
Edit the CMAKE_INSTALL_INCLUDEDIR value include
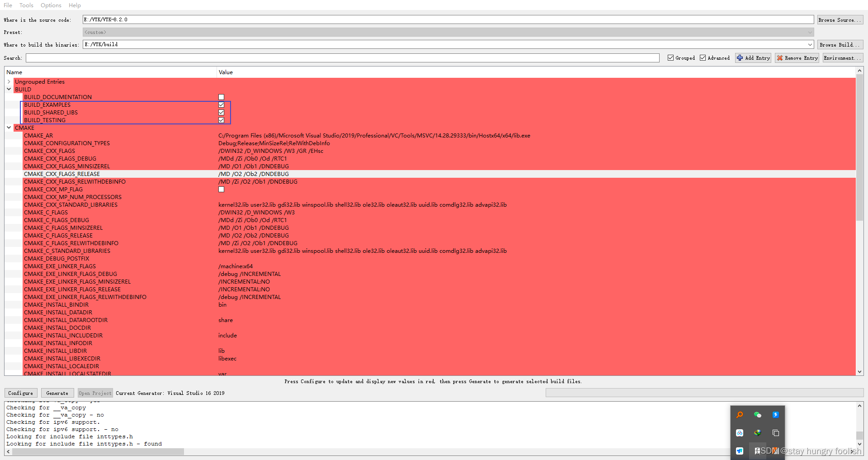pyautogui.click(x=227, y=336)
